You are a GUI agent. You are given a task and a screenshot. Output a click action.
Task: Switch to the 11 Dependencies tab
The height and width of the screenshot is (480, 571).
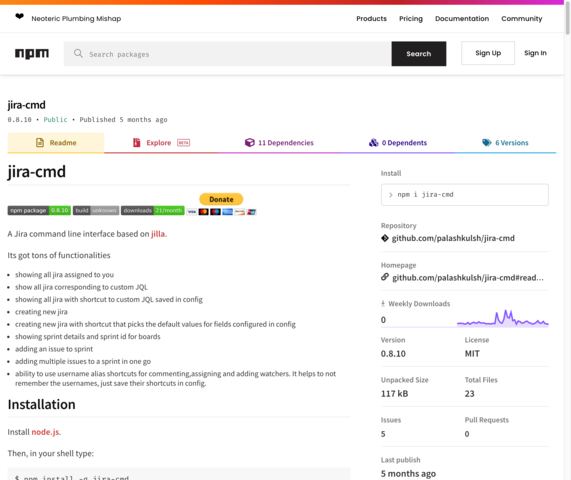pyautogui.click(x=279, y=142)
